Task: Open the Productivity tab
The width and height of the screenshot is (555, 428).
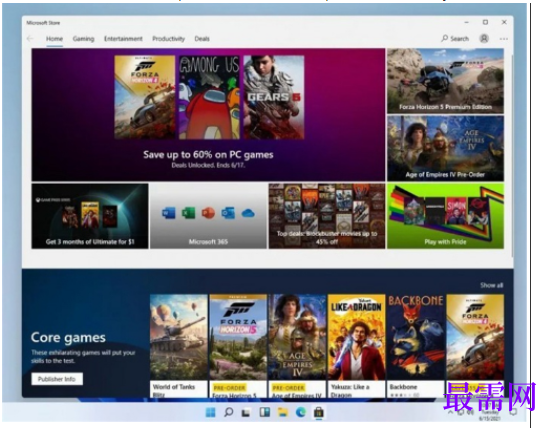Action: (x=168, y=39)
